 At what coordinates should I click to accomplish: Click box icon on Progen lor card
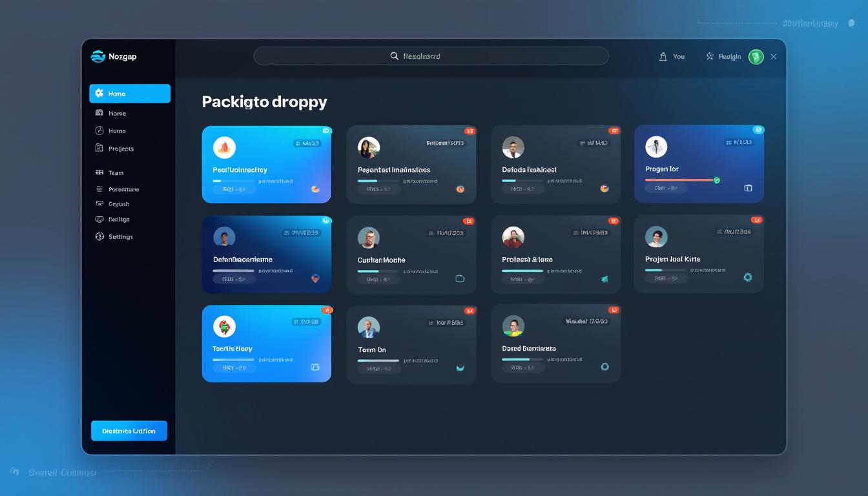[x=749, y=188]
